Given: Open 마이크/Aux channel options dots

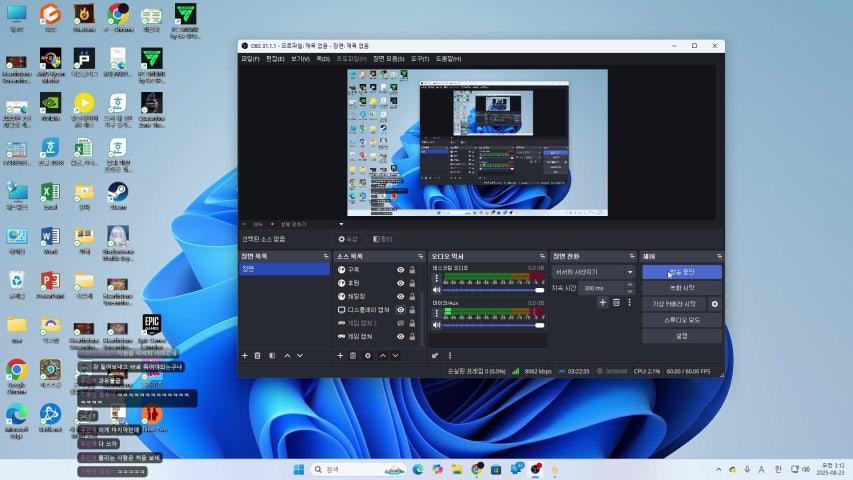Looking at the screenshot, I should [x=436, y=313].
